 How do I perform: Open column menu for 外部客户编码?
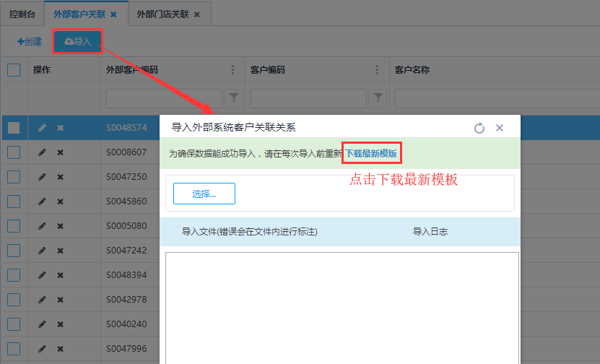tap(232, 70)
